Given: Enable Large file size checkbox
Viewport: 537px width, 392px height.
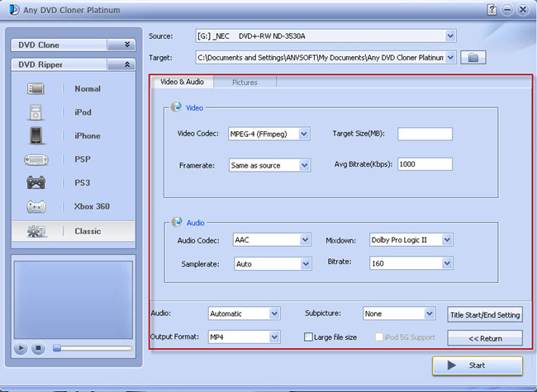Looking at the screenshot, I should tap(308, 337).
